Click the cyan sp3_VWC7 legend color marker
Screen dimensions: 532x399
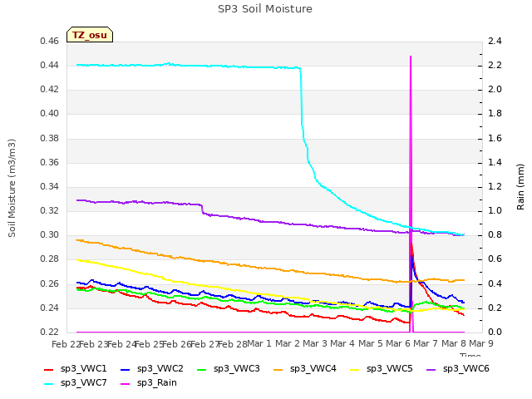49,384
